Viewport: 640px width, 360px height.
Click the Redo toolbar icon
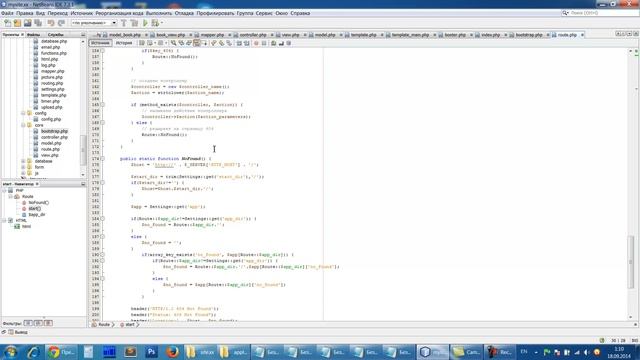[61, 23]
